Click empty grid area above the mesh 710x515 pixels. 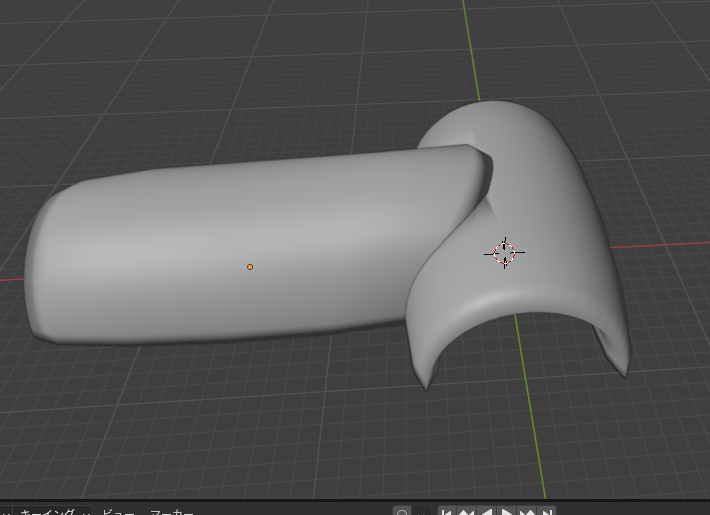250,60
